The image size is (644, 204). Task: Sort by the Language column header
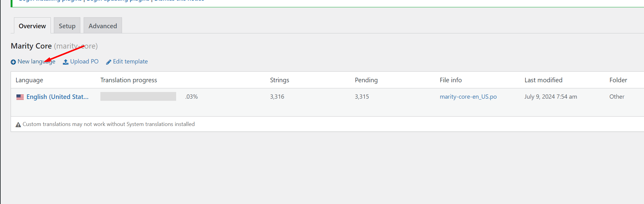pos(29,80)
